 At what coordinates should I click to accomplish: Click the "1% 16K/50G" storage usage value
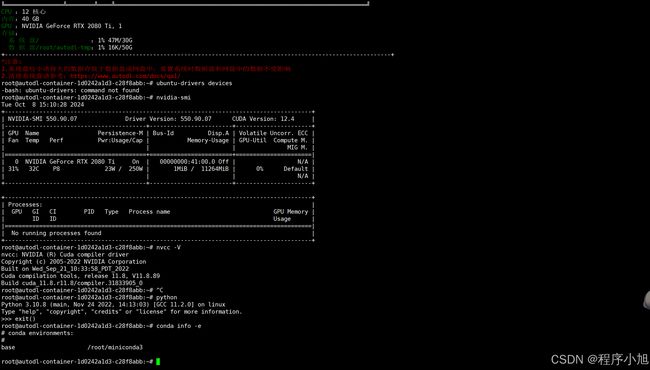[115, 47]
